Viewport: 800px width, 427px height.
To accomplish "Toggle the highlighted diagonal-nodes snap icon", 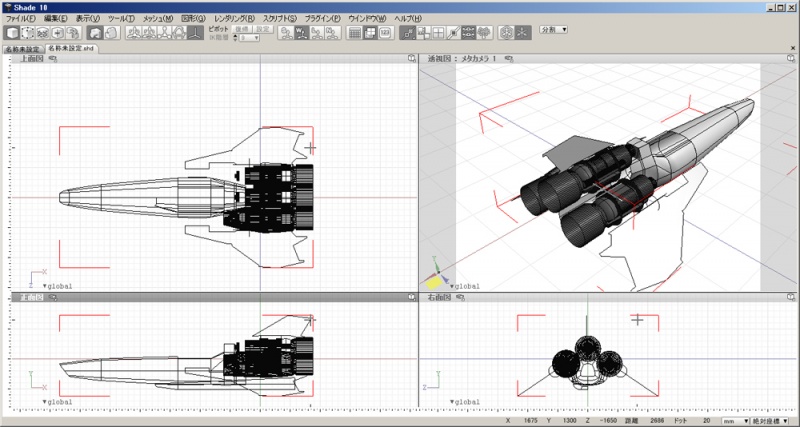I will [x=408, y=33].
